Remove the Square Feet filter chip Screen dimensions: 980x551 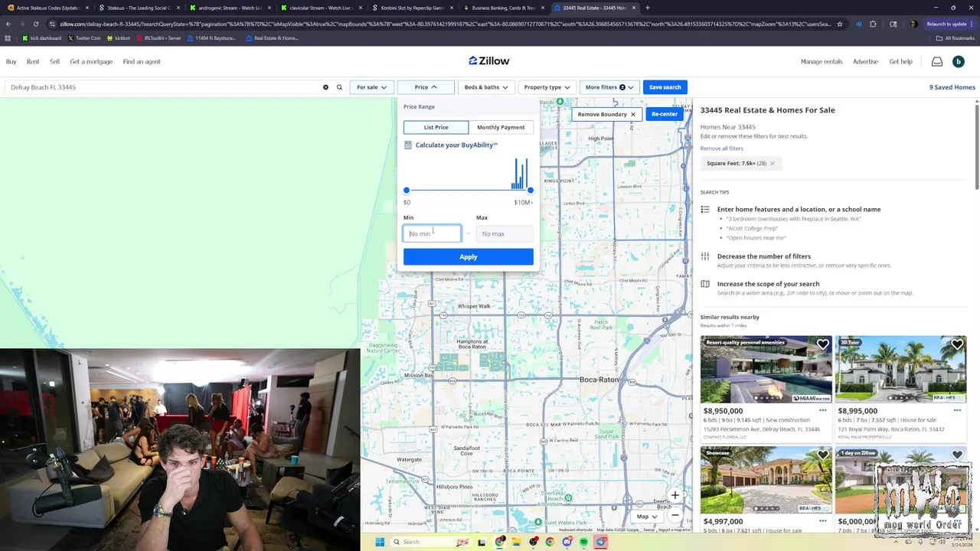click(x=772, y=163)
